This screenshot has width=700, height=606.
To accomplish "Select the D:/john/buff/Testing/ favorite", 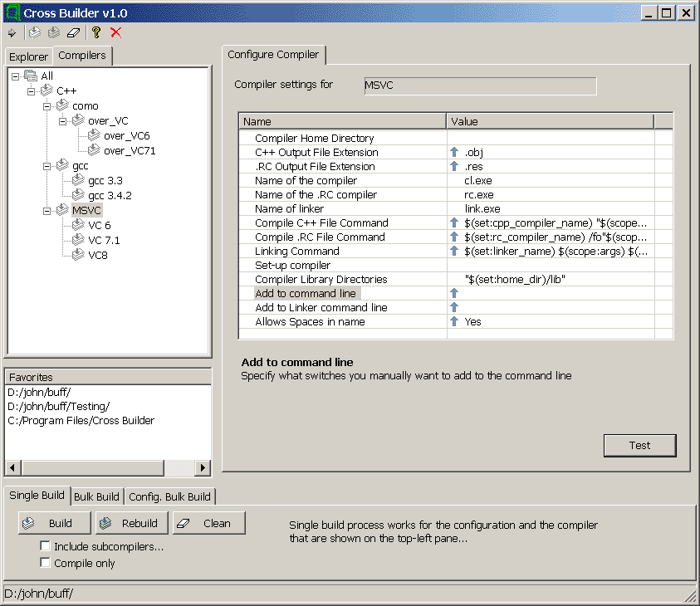I will [58, 406].
